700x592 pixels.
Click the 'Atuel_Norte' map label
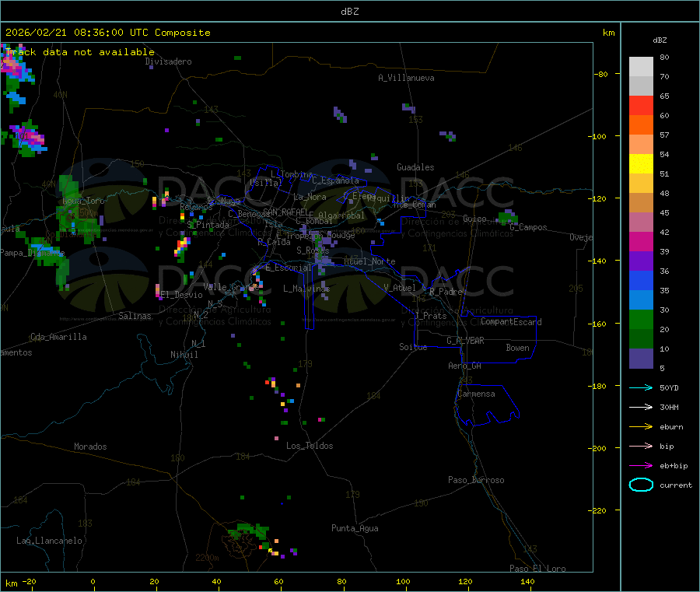pyautogui.click(x=369, y=261)
